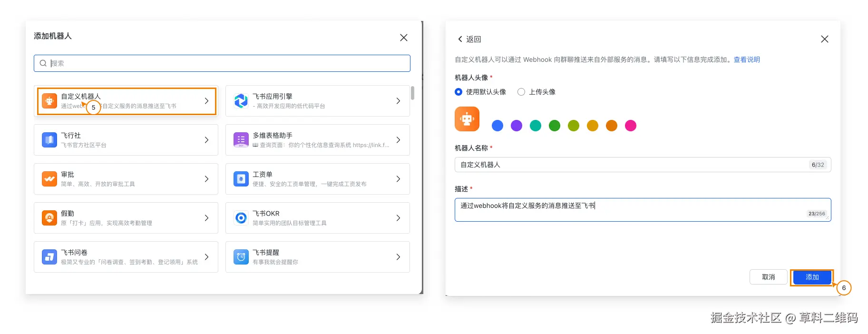This screenshot has width=868, height=334.
Task: Pick the teal avatar color
Action: click(x=536, y=126)
